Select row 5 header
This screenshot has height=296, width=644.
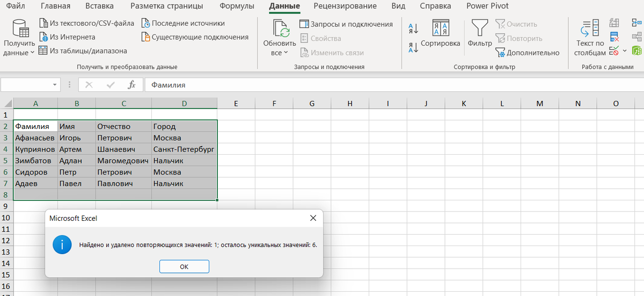coord(6,161)
